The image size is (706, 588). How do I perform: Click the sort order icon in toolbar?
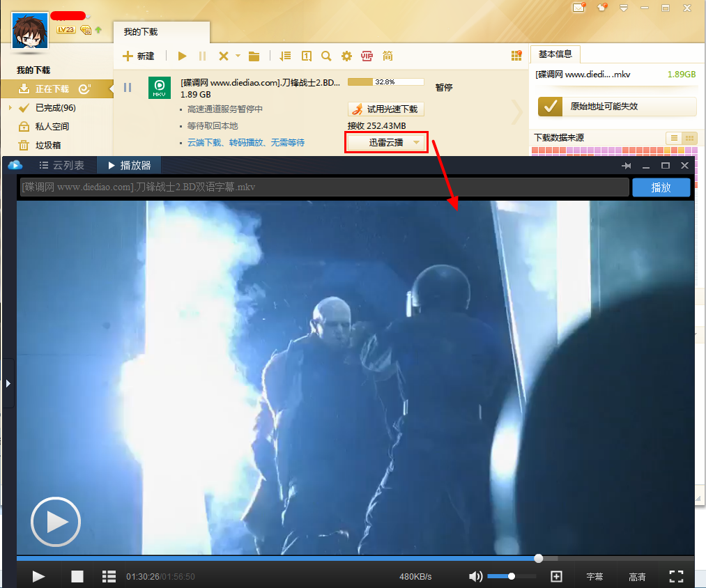284,56
